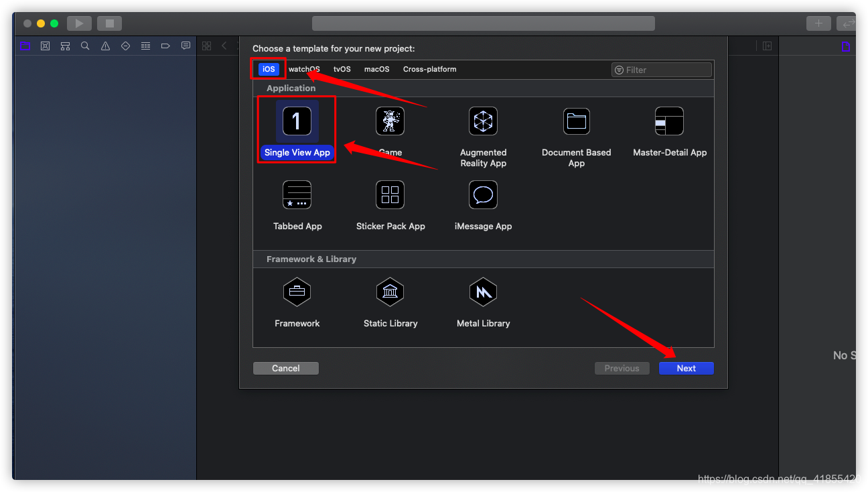Viewport: 868px width, 492px height.
Task: Click the Previous button
Action: point(622,368)
